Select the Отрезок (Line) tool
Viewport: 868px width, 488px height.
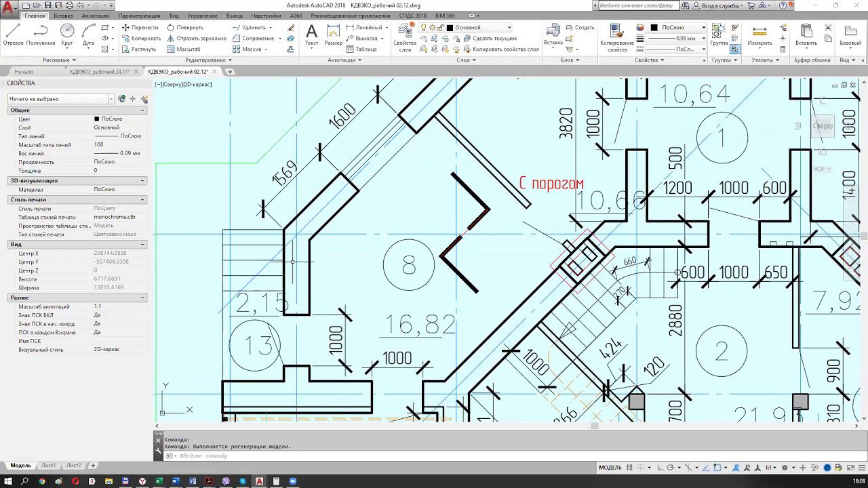13,35
